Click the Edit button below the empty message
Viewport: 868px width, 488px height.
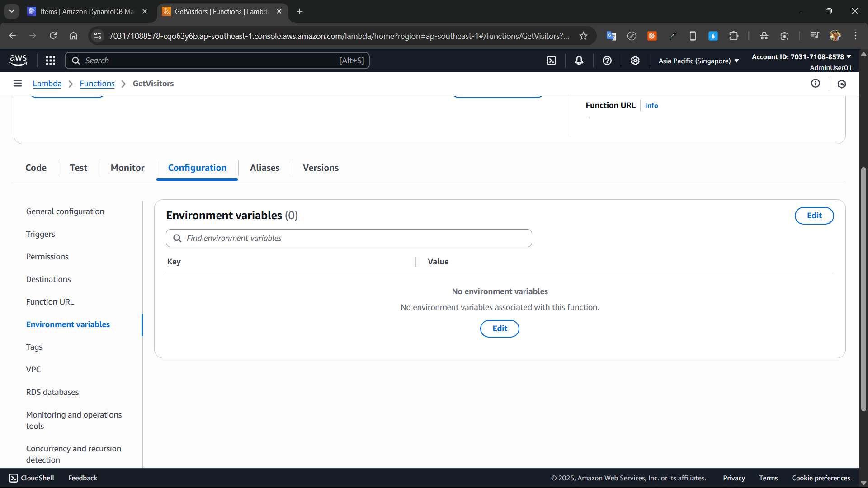point(500,328)
